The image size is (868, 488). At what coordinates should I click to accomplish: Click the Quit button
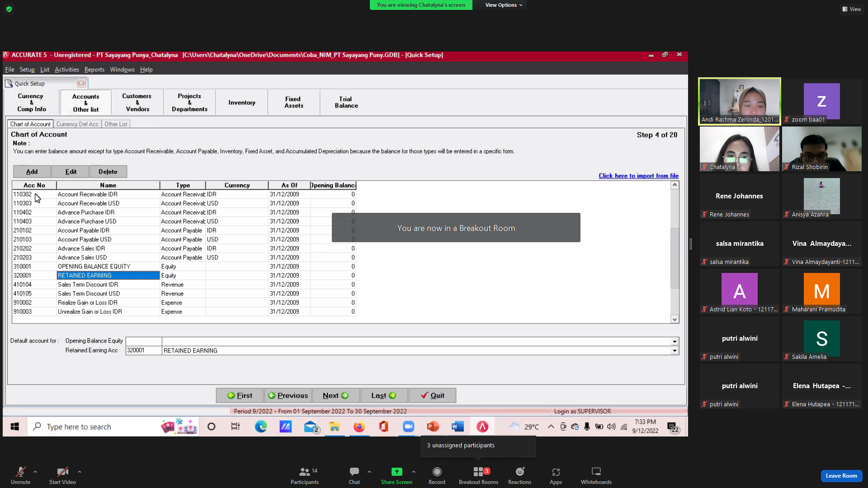click(x=432, y=395)
